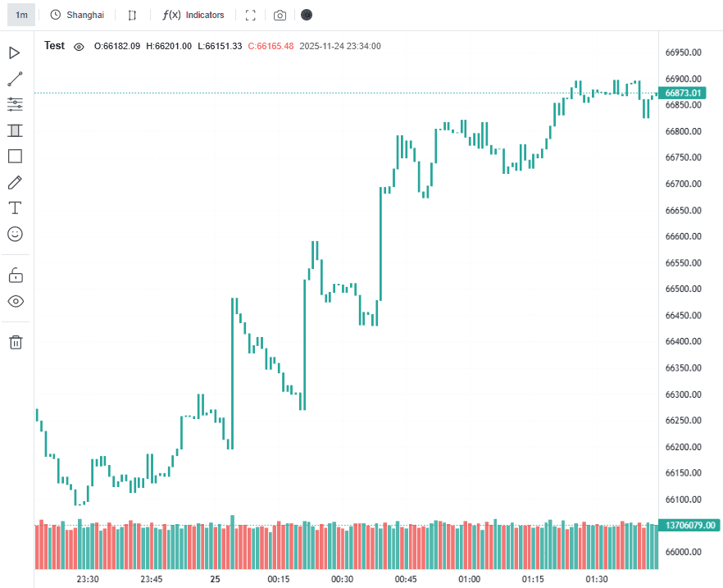
Task: Click the trash icon to delete drawings
Action: coord(15,342)
